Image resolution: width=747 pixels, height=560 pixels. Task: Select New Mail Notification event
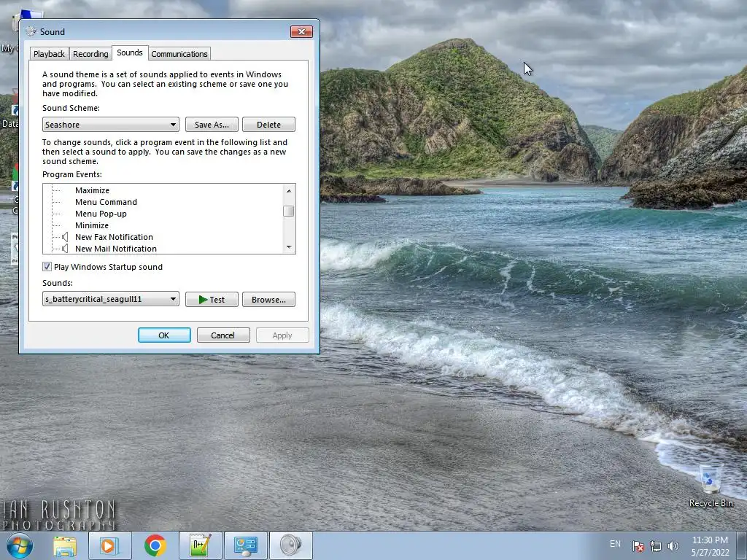click(x=116, y=249)
